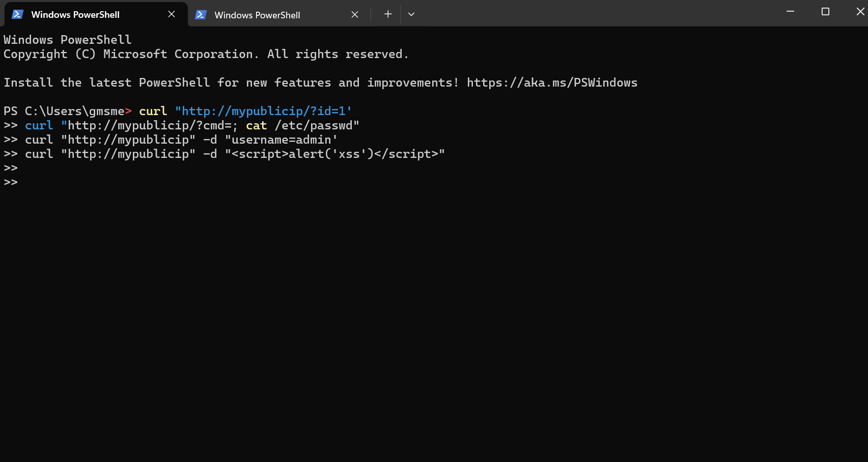Switch to the second Windows PowerShell tab
This screenshot has width=868, height=462.
pos(279,15)
